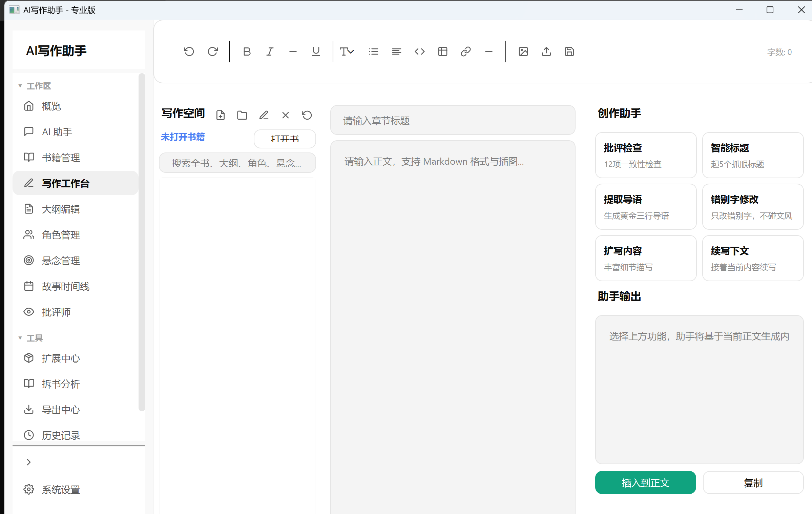812x514 pixels.
Task: Click the delete X icon in 写作空间
Action: [285, 115]
